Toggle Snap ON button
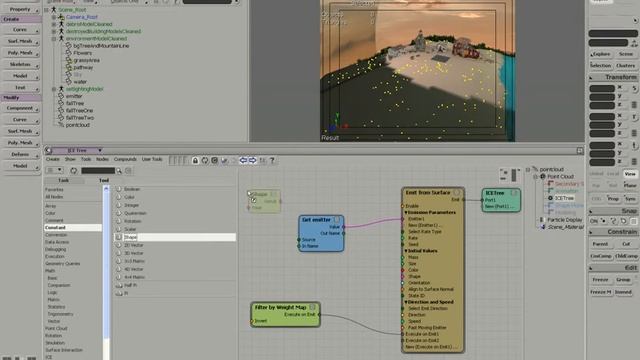This screenshot has width=640, height=360. (594, 221)
